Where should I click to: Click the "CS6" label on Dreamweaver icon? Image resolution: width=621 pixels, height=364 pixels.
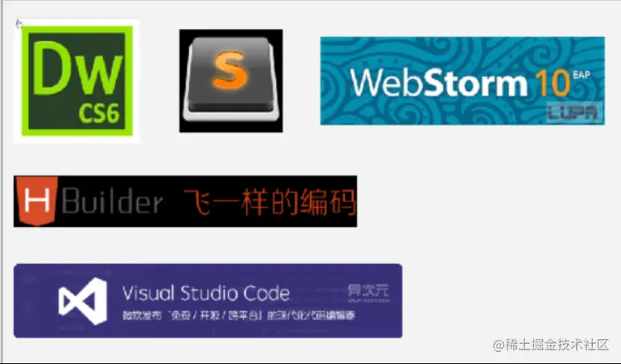coord(99,114)
